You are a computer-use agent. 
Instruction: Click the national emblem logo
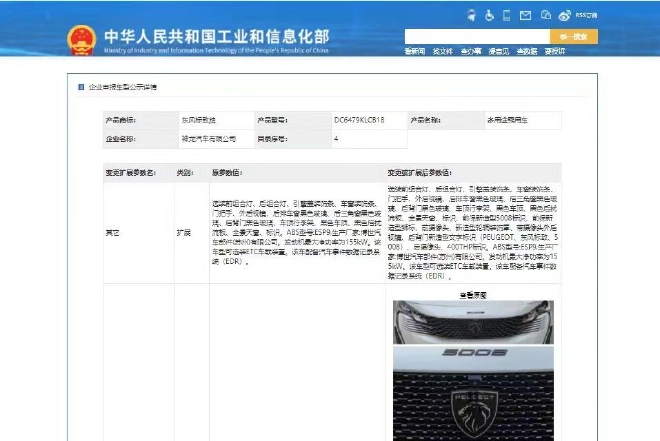point(82,40)
